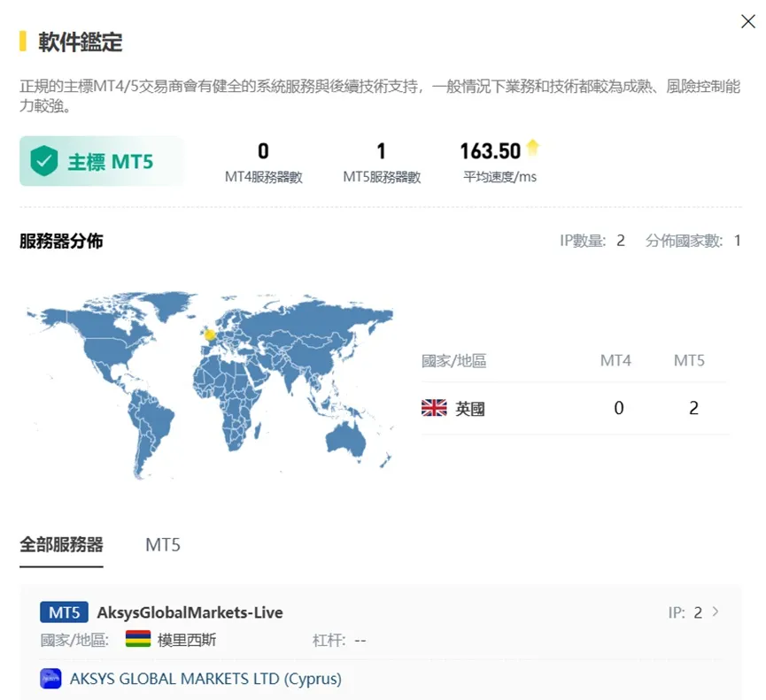The width and height of the screenshot is (766, 700).
Task: Click the Mauritius flag icon
Action: (x=138, y=638)
